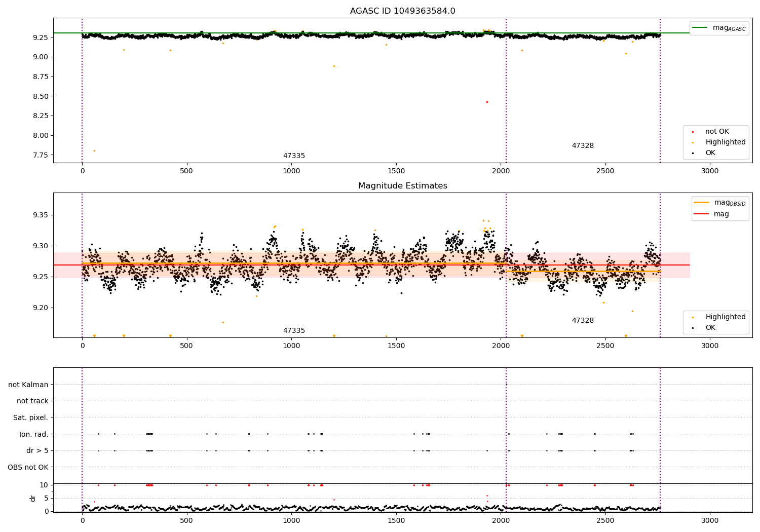The image size is (760, 532).
Task: Click the 8.50 y-axis tick of top plot
Action: [x=40, y=96]
